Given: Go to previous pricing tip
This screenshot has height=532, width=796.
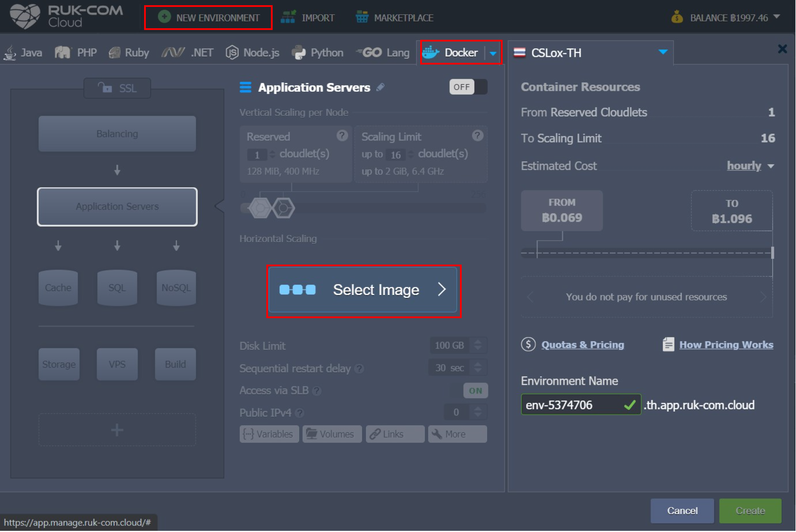Looking at the screenshot, I should click(530, 297).
